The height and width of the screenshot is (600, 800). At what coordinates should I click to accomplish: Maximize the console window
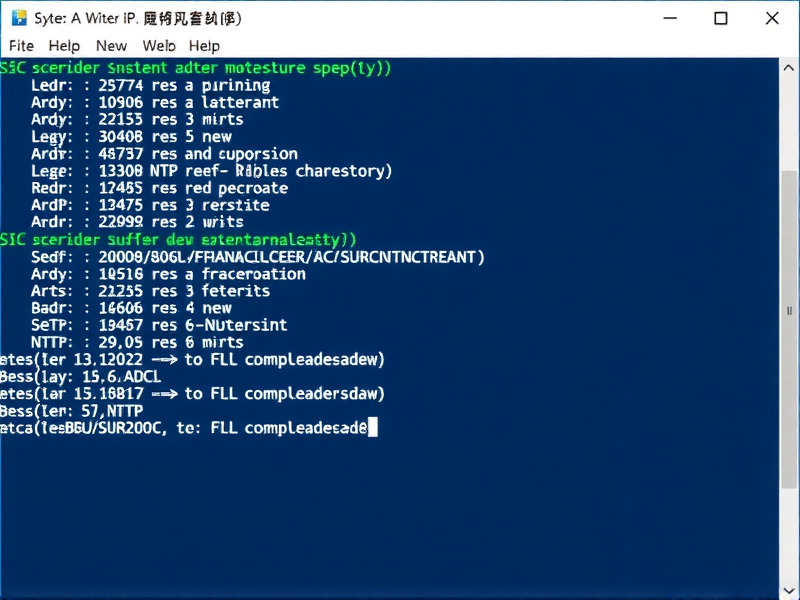click(x=722, y=18)
